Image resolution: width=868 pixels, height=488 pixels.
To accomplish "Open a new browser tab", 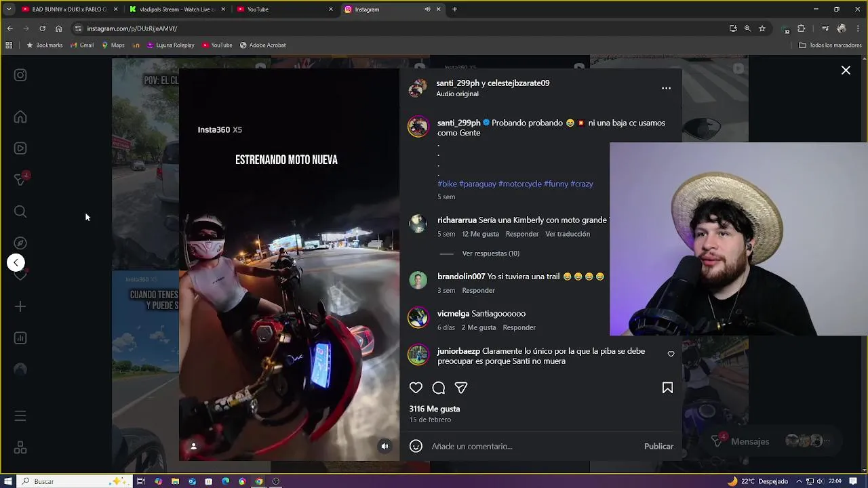I will (454, 9).
